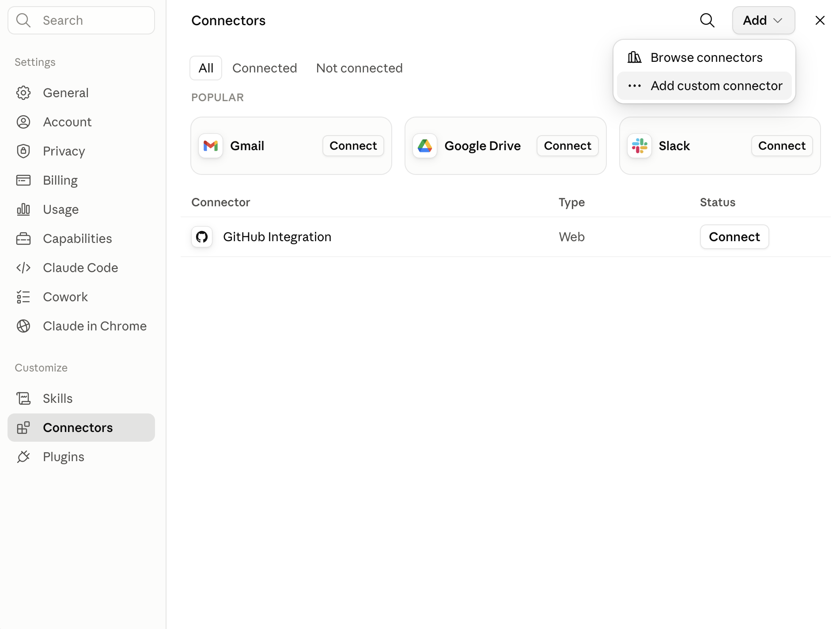Viewport: 840px width, 629px height.
Task: Focus the sidebar Search field
Action: click(x=81, y=20)
